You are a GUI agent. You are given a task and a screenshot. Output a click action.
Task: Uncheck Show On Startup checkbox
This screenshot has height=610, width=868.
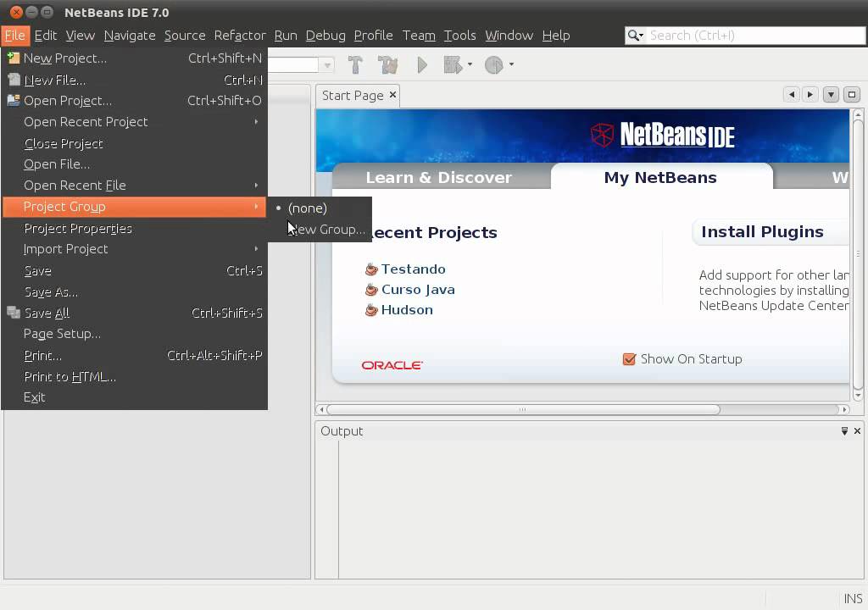coord(629,359)
